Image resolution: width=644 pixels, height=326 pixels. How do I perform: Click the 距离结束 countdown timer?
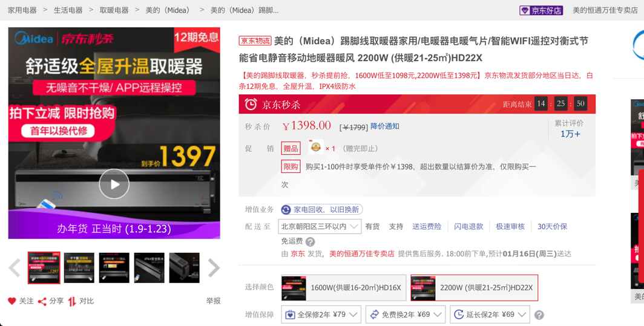pos(545,104)
